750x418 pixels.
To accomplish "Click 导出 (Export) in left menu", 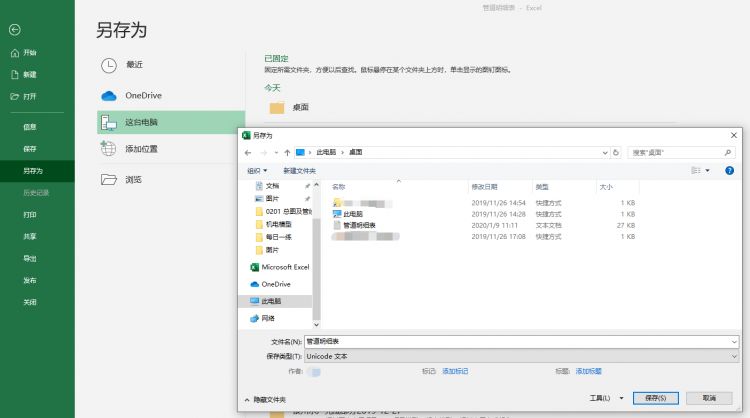I will (x=30, y=258).
